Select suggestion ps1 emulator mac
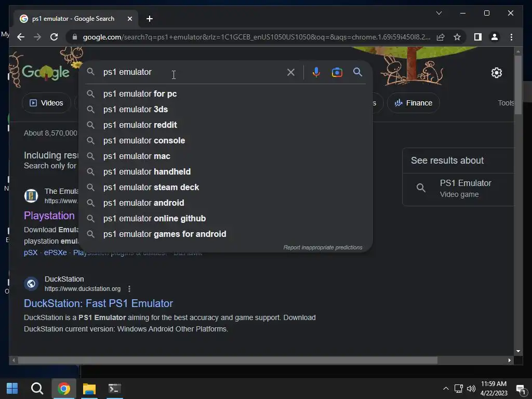 coord(225,156)
